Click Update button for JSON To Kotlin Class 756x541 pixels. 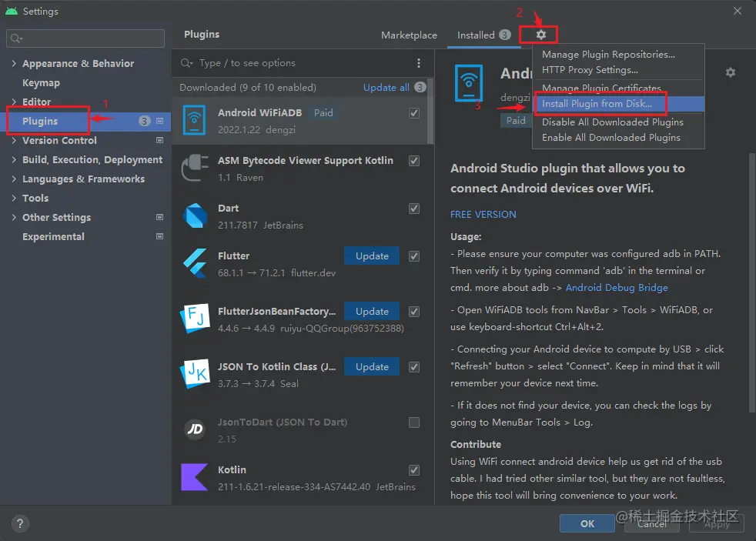(372, 366)
